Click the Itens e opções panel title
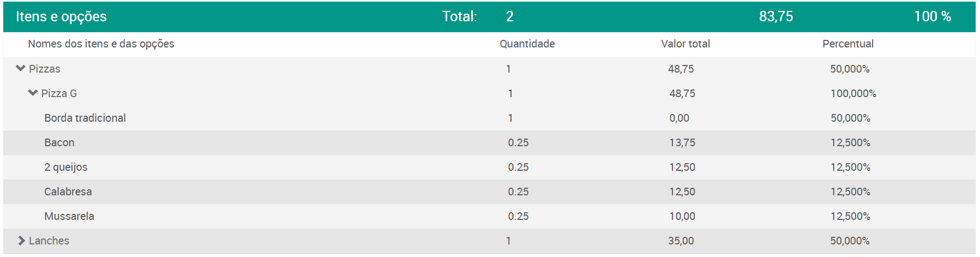The width and height of the screenshot is (980, 257). [61, 16]
